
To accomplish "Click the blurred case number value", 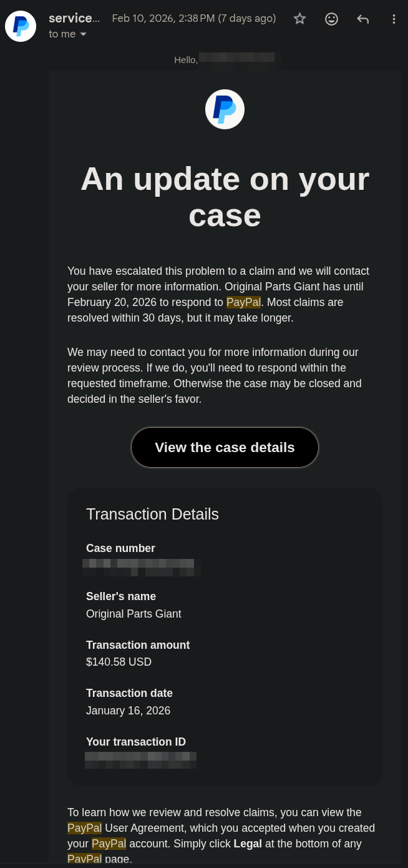I will coord(138,567).
